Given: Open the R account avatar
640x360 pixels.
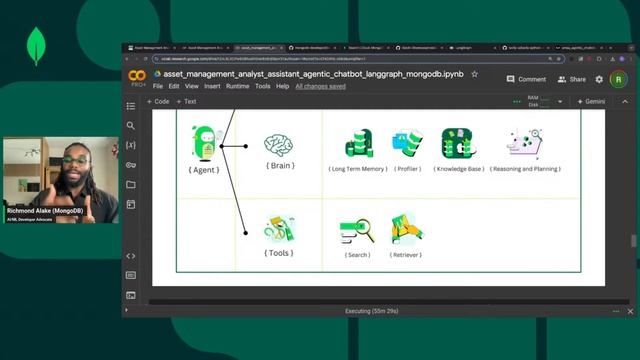Looking at the screenshot, I should pos(618,79).
